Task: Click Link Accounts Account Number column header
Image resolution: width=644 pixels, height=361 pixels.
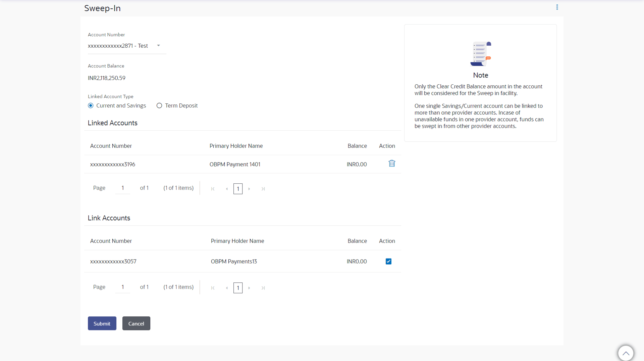Action: (x=111, y=241)
